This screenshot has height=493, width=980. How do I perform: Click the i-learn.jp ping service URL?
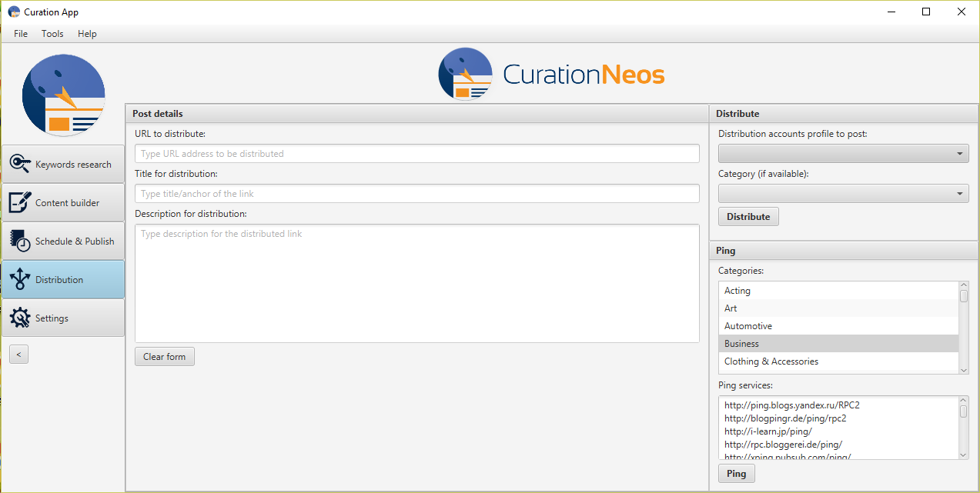(768, 431)
